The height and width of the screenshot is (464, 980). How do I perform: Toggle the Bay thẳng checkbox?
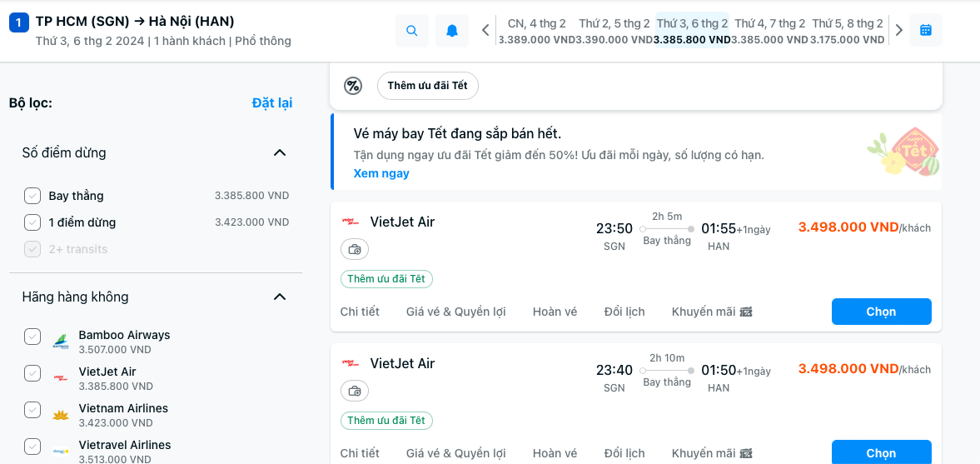click(32, 196)
